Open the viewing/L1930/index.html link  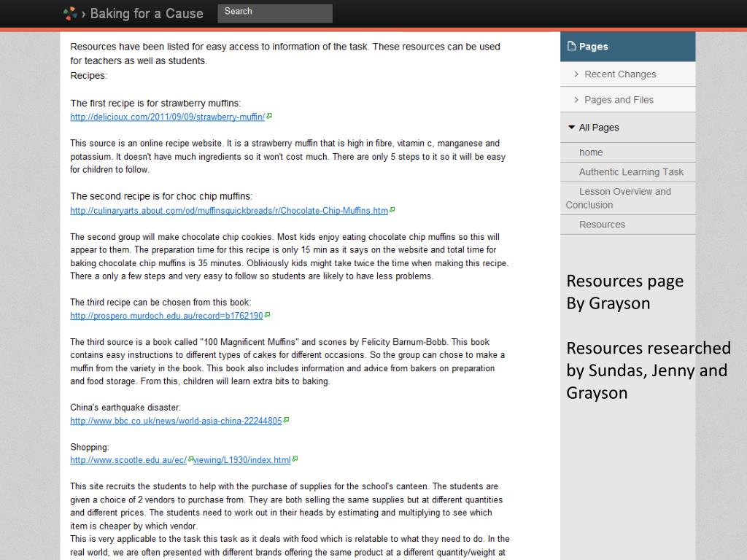[241, 460]
